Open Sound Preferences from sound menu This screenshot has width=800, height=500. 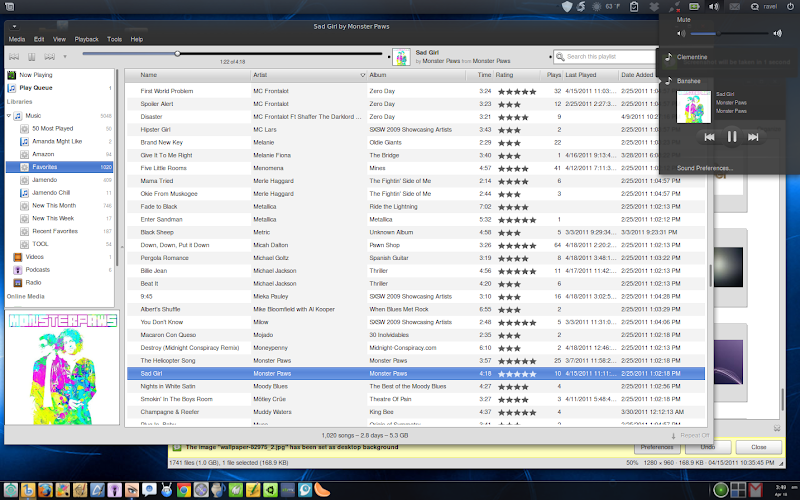pyautogui.click(x=705, y=168)
